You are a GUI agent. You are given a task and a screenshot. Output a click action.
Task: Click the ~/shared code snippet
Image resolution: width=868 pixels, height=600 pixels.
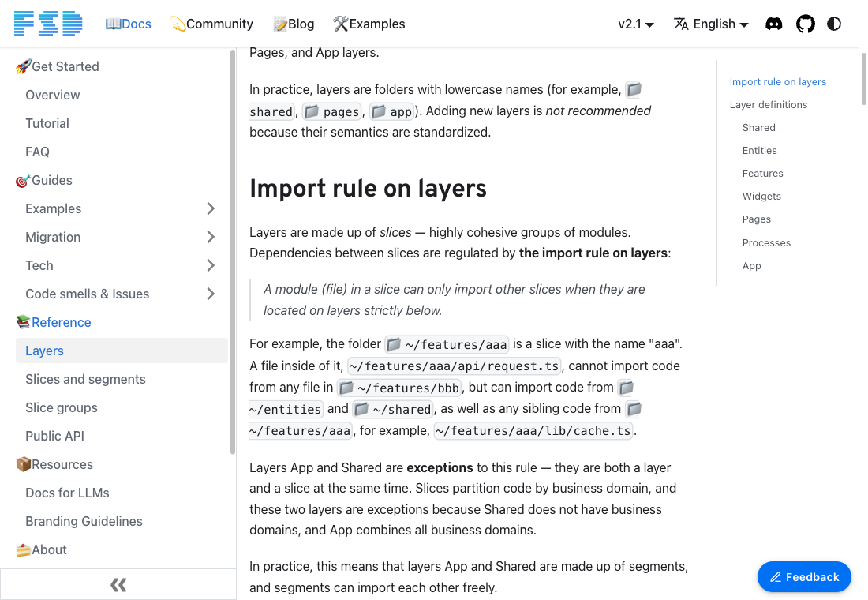[393, 410]
